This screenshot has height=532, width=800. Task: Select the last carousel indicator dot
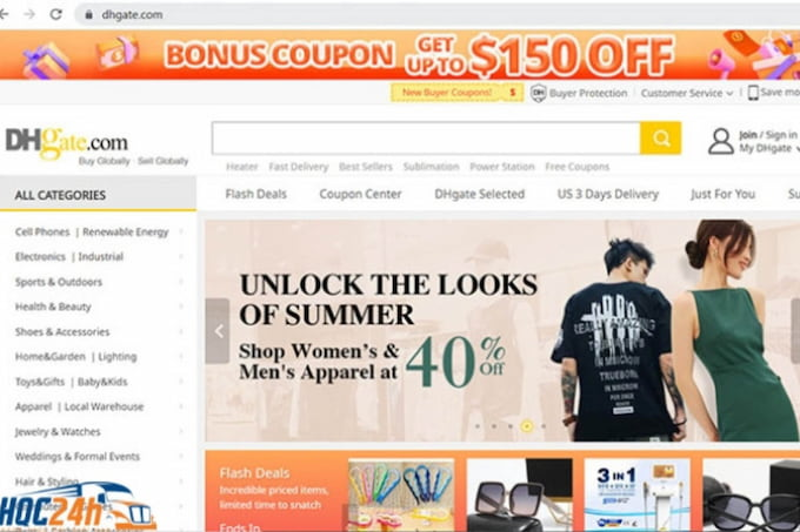pos(543,426)
